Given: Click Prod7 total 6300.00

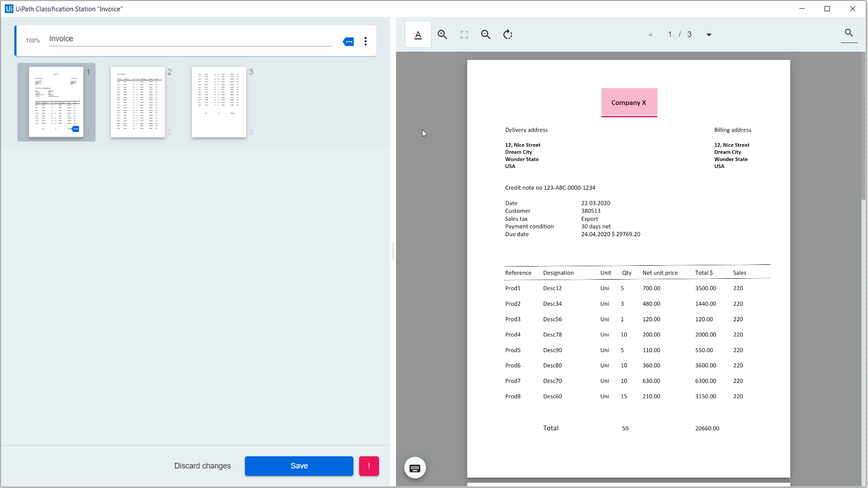Looking at the screenshot, I should [x=706, y=381].
